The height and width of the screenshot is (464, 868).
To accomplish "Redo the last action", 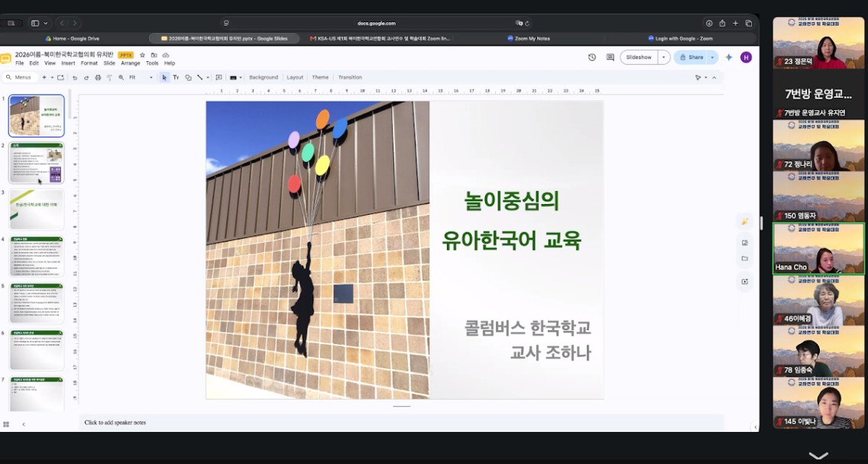I will pos(86,77).
